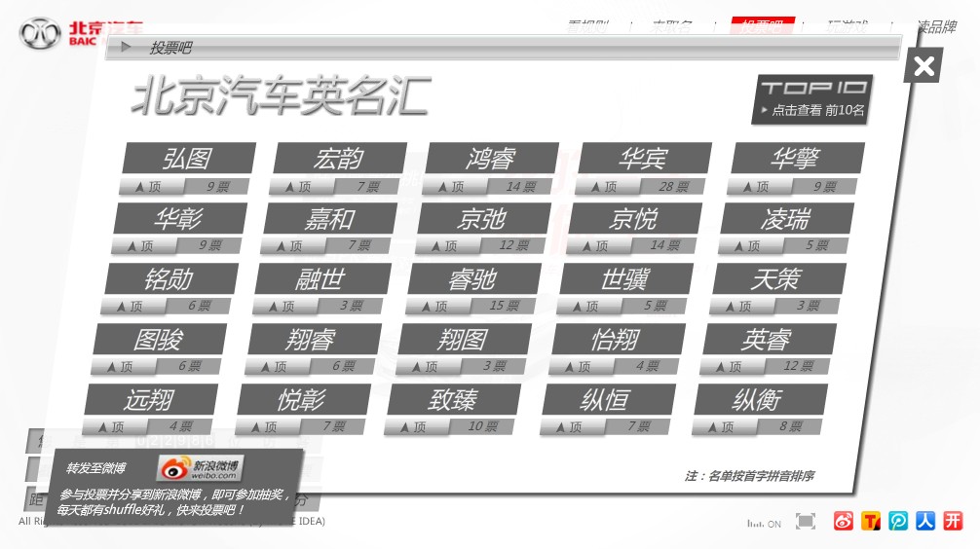Select the 睿驰 name card
The height and width of the screenshot is (549, 980).
click(473, 278)
